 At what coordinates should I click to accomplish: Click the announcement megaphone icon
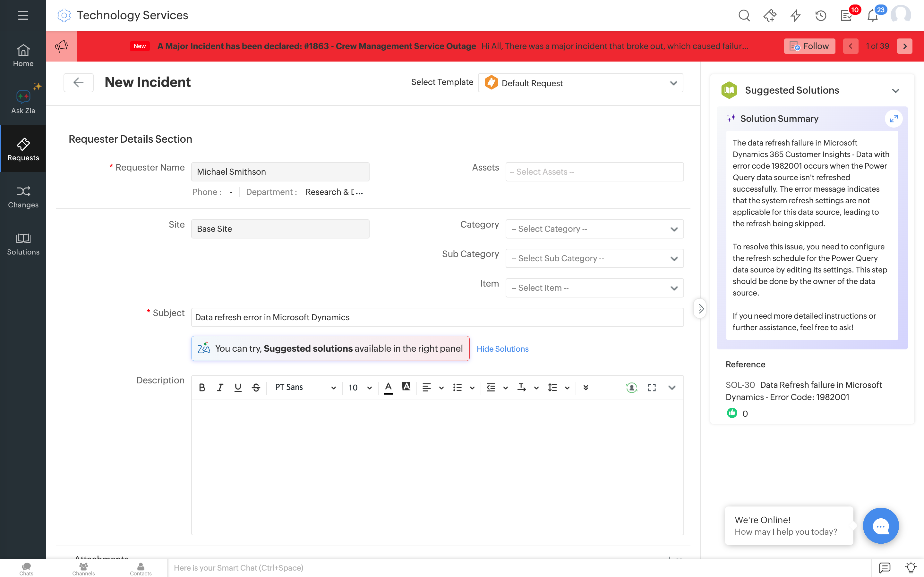pyautogui.click(x=62, y=46)
